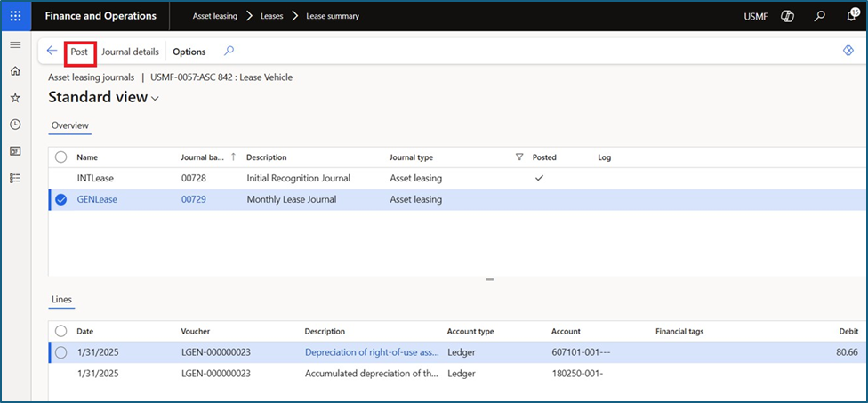
Task: Open Workspaces icon in sidebar
Action: 15,151
